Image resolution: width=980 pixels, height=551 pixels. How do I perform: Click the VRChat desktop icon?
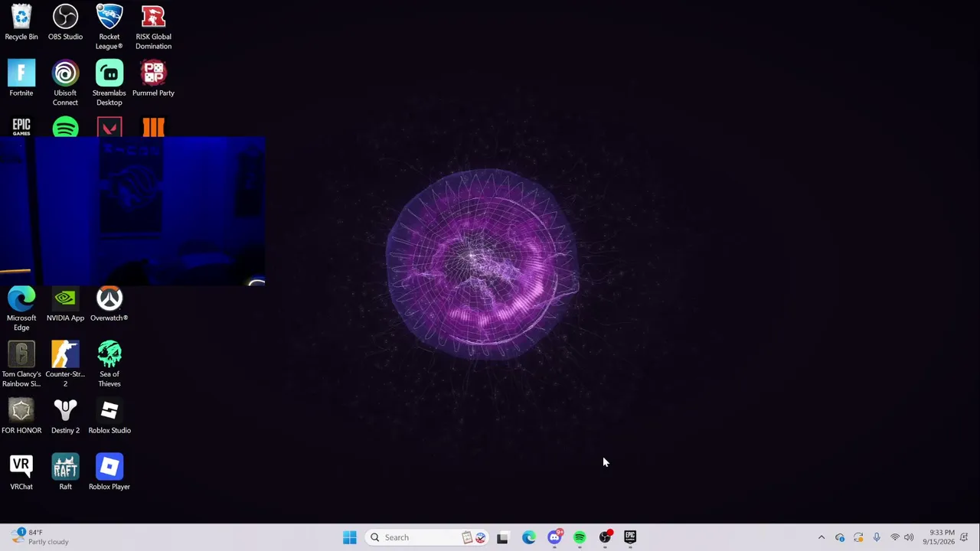pos(21,472)
